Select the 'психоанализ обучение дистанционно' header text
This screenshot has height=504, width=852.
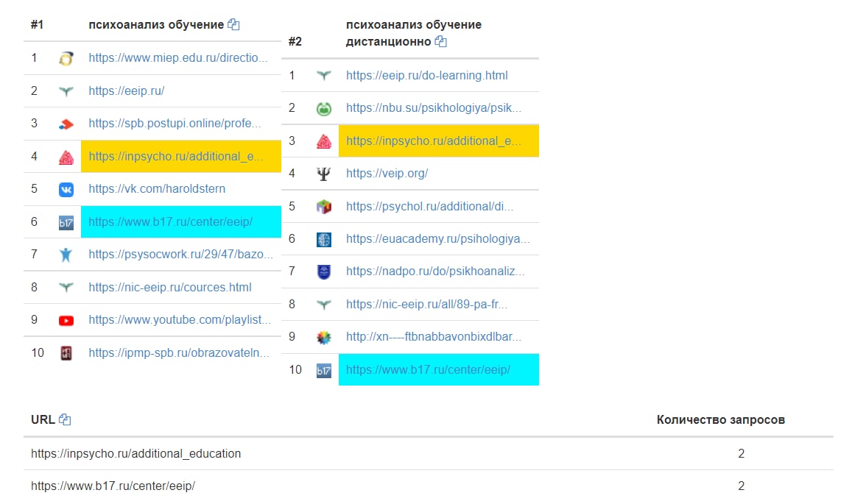click(414, 32)
